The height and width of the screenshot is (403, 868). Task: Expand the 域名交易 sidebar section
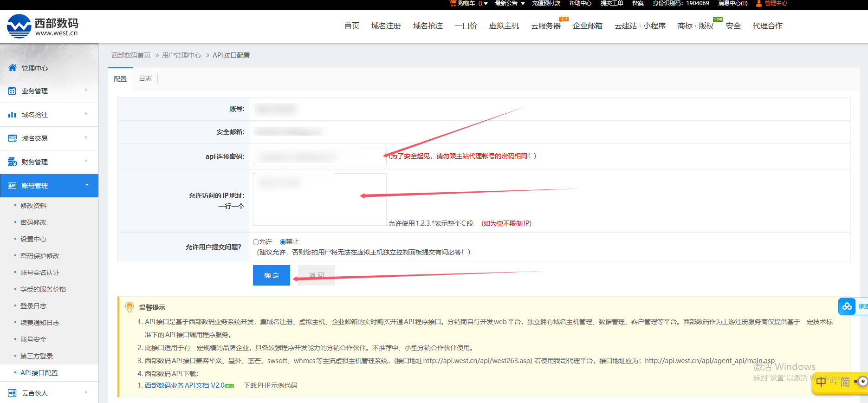(x=86, y=137)
